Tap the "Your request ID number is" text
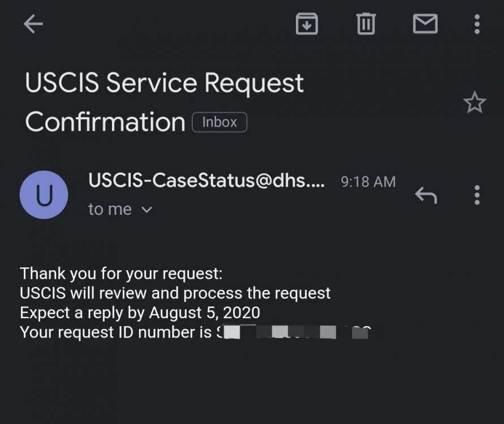504x424 pixels. coord(116,332)
